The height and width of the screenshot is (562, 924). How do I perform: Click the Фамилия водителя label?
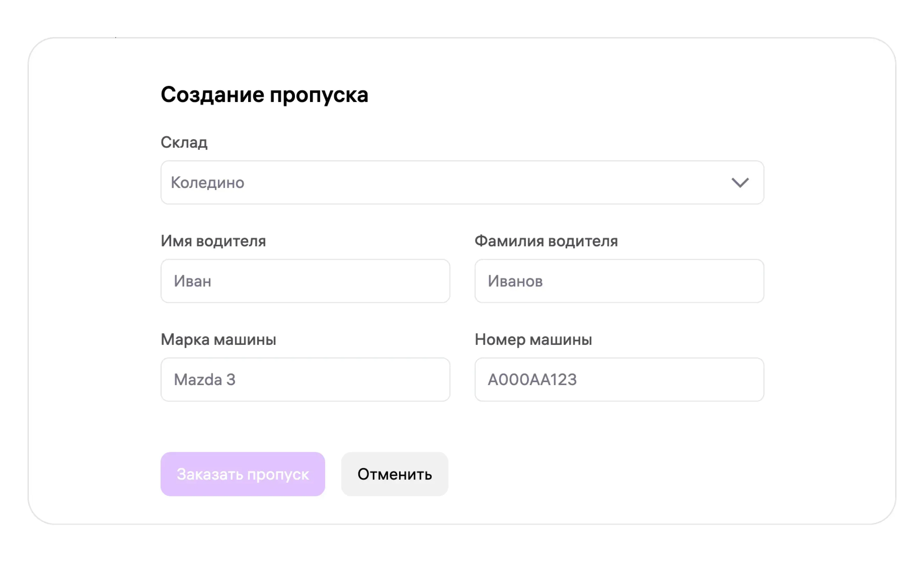click(x=546, y=241)
